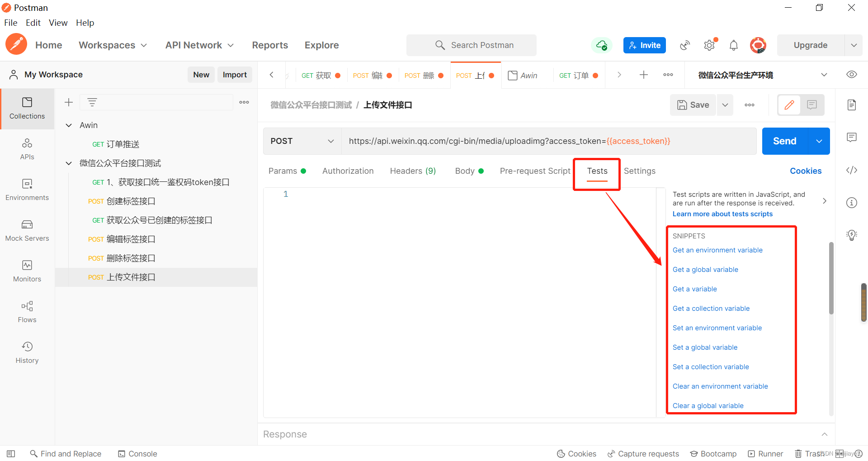Switch to the Headers (9) tab
This screenshot has height=461, width=868.
(x=413, y=171)
